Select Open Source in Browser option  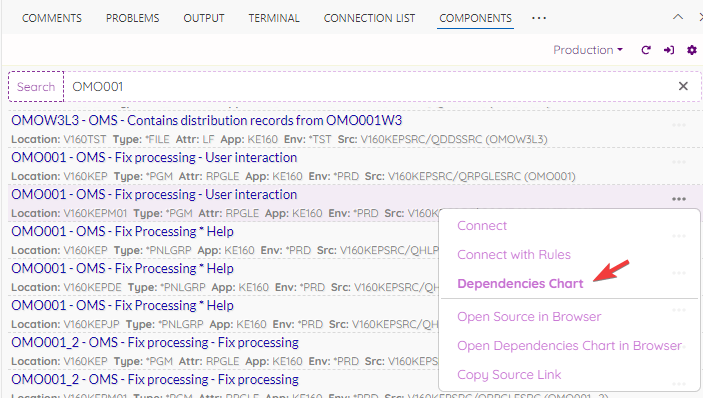(529, 317)
